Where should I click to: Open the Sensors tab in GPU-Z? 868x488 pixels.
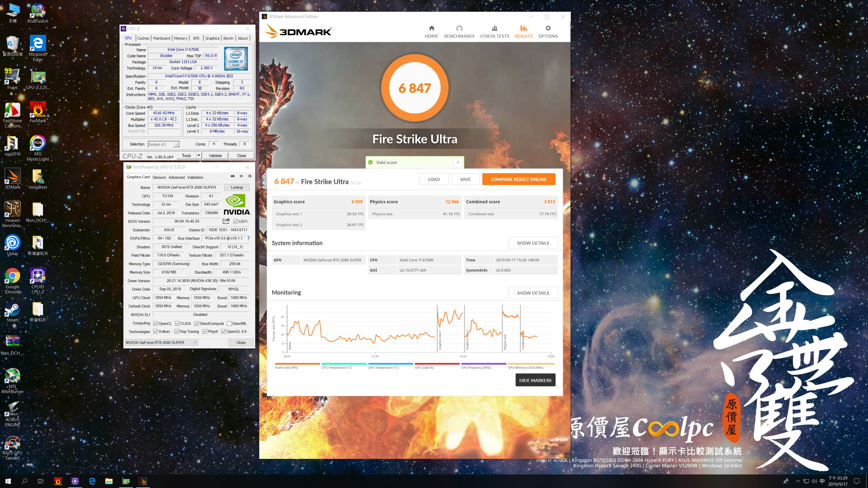[x=159, y=177]
